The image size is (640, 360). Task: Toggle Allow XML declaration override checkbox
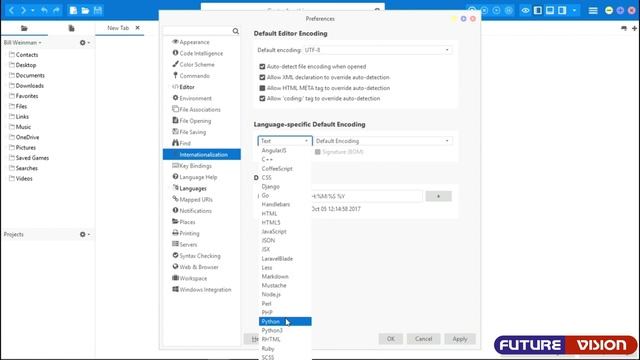(x=262, y=77)
